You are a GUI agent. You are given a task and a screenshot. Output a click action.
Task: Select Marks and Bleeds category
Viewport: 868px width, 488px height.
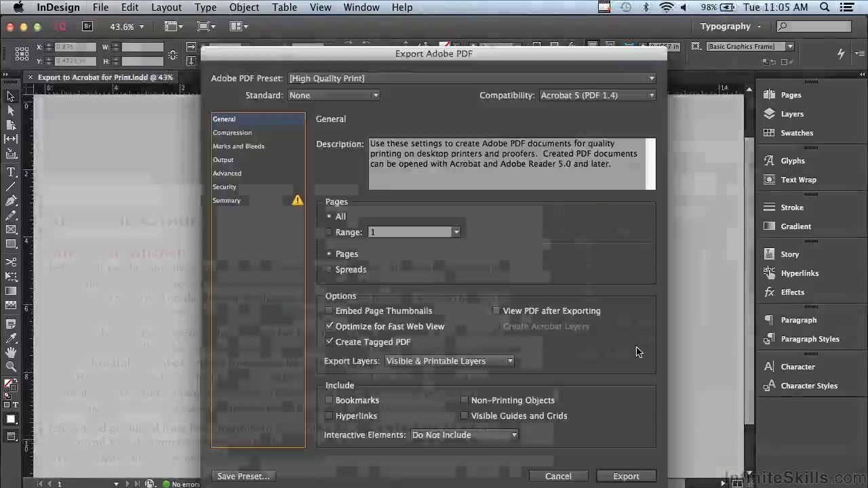click(x=239, y=146)
